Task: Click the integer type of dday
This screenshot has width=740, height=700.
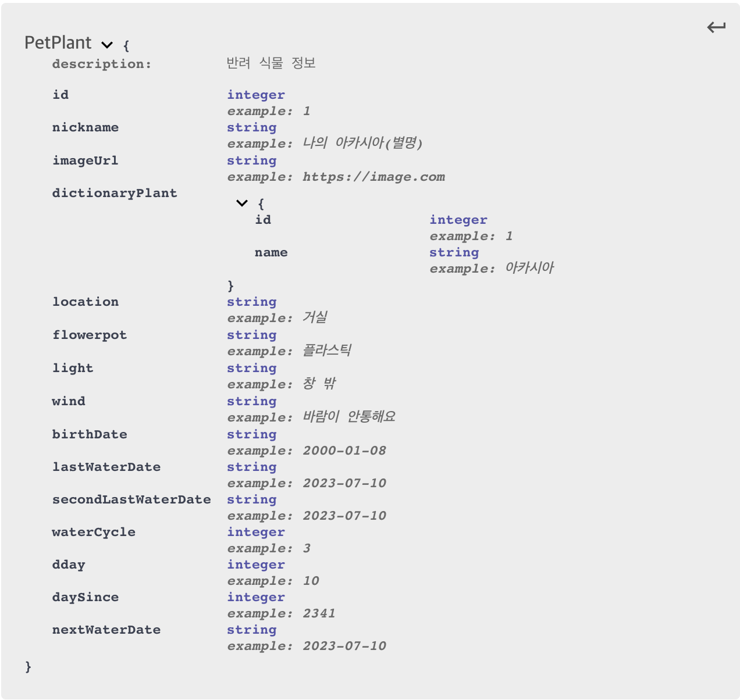Action: tap(256, 565)
